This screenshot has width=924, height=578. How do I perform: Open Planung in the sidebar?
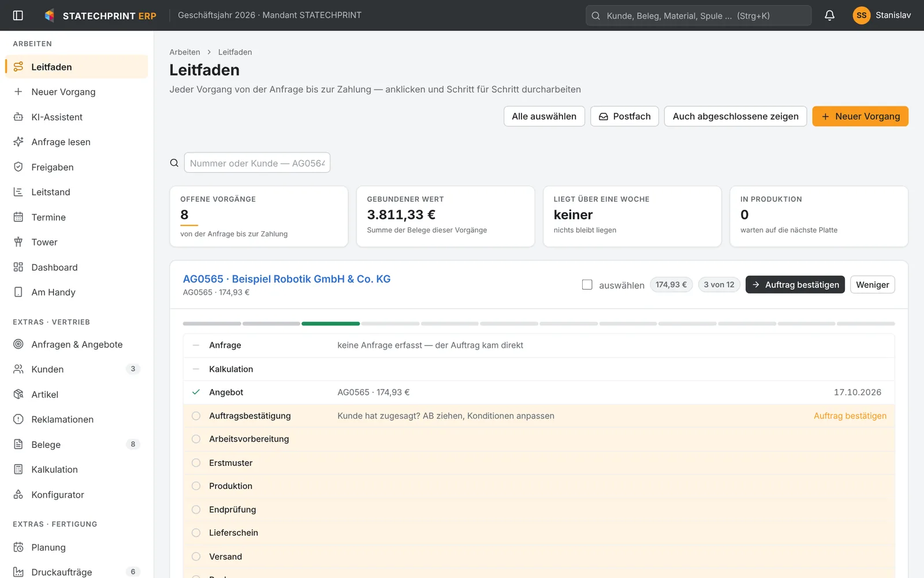[76, 547]
